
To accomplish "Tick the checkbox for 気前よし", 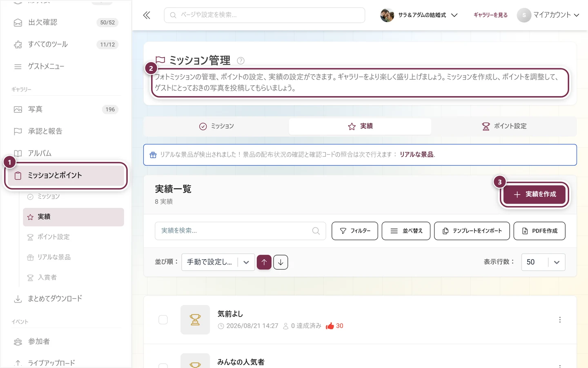I will point(163,320).
